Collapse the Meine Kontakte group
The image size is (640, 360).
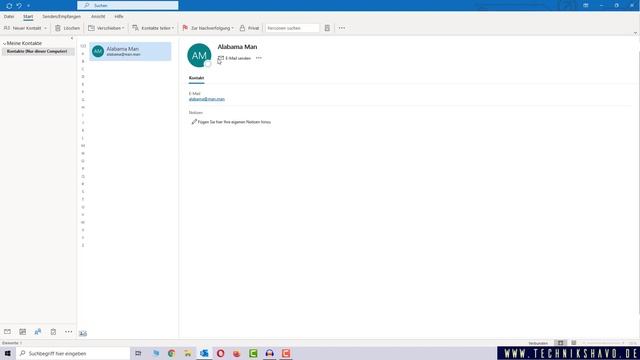4,43
